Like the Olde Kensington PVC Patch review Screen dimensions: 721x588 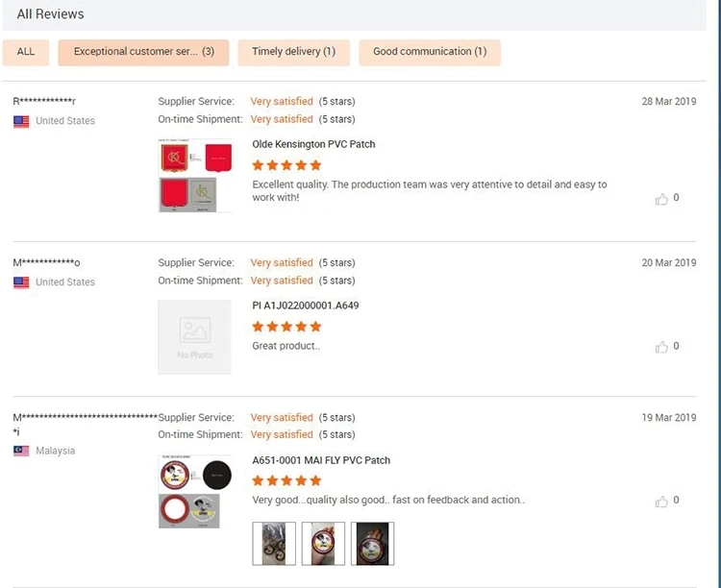tap(661, 199)
